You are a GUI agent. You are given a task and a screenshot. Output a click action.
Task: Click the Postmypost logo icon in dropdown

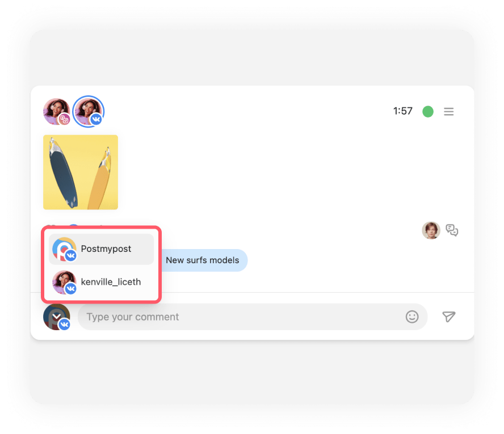(x=64, y=249)
